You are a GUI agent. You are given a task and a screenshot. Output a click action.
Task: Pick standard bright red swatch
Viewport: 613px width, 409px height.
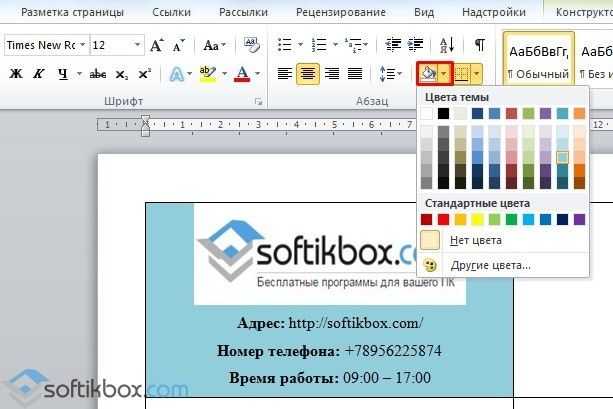click(x=443, y=219)
